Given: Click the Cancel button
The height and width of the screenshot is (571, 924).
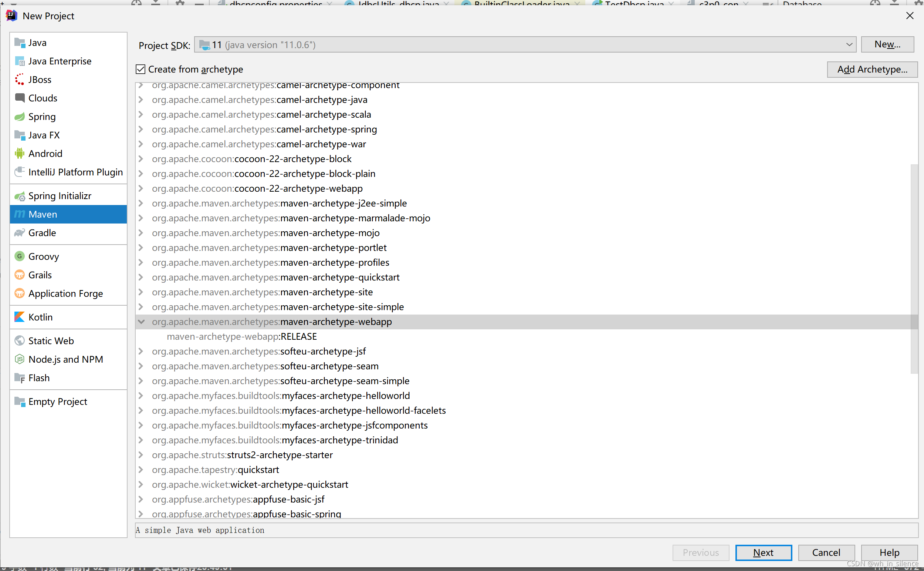Looking at the screenshot, I should tap(826, 552).
